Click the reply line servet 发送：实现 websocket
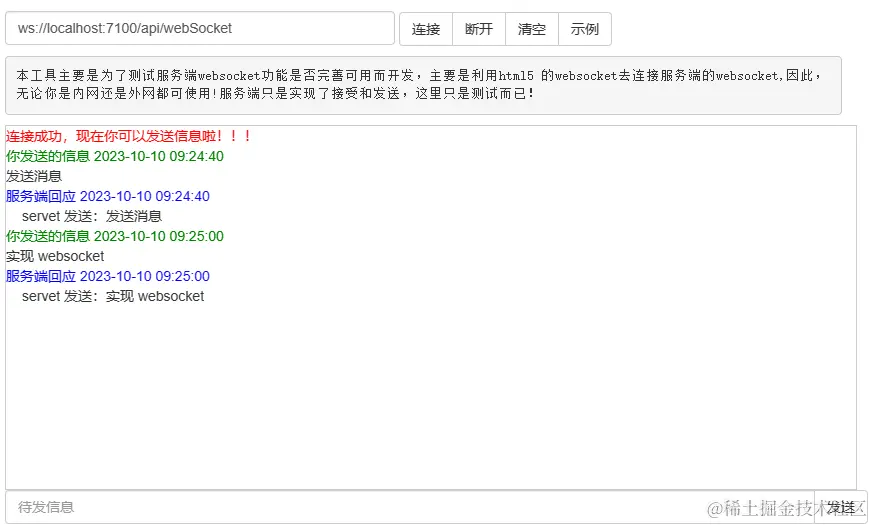873x525 pixels. [x=113, y=297]
